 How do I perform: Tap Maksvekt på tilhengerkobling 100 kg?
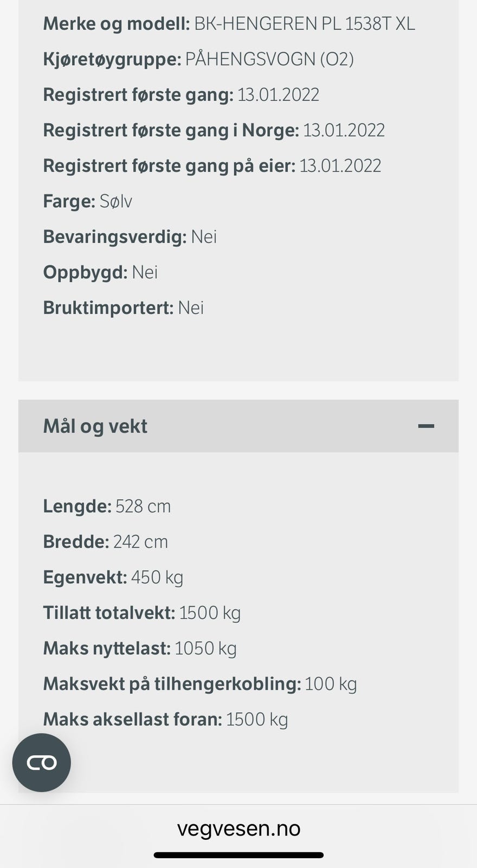tap(199, 684)
